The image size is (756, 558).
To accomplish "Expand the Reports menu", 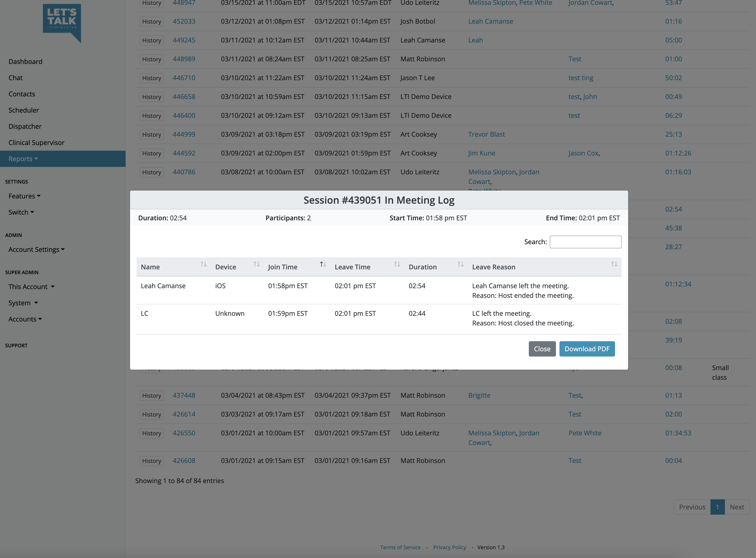I will [x=23, y=159].
